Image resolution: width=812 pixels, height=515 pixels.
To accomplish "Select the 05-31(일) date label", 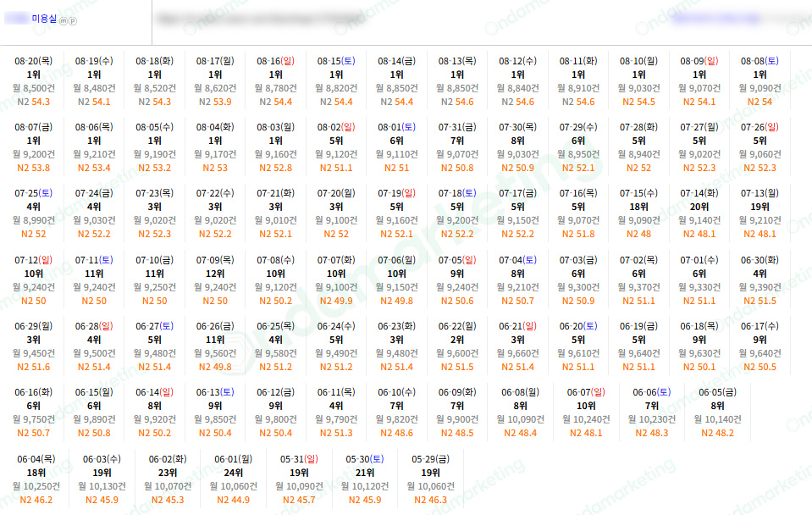I will (300, 459).
